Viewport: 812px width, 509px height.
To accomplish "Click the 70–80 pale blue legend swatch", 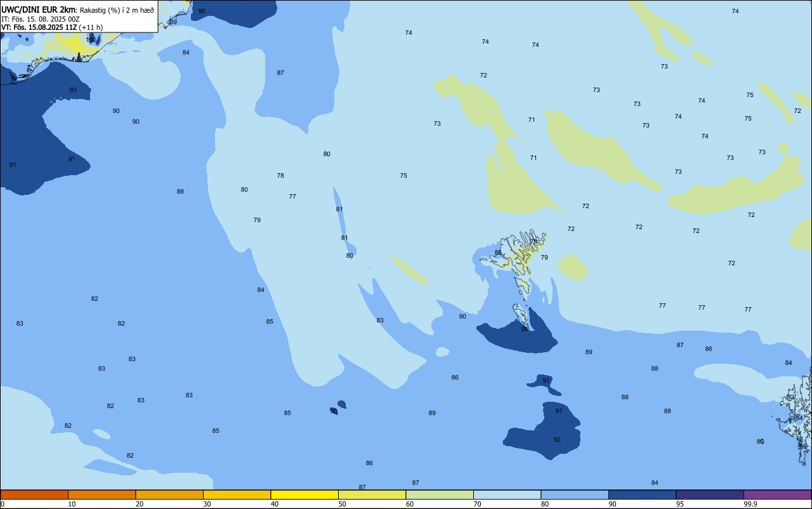I will pyautogui.click(x=507, y=494).
